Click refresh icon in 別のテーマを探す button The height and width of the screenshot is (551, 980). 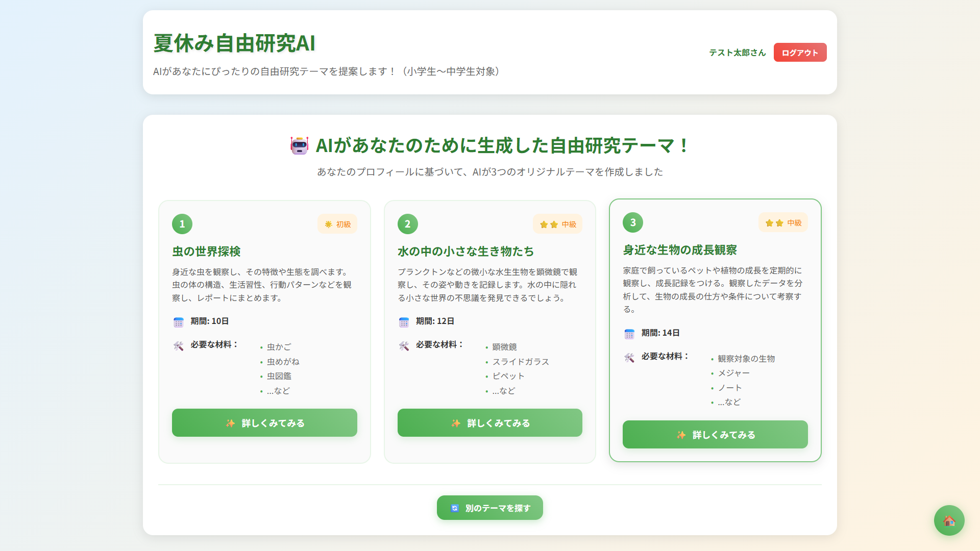point(455,508)
